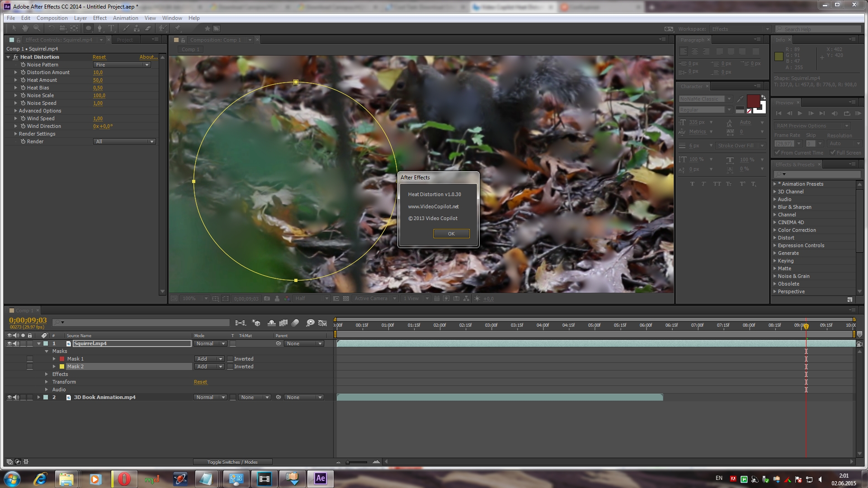Select the Eraser tool
The image size is (868, 488).
[x=148, y=28]
